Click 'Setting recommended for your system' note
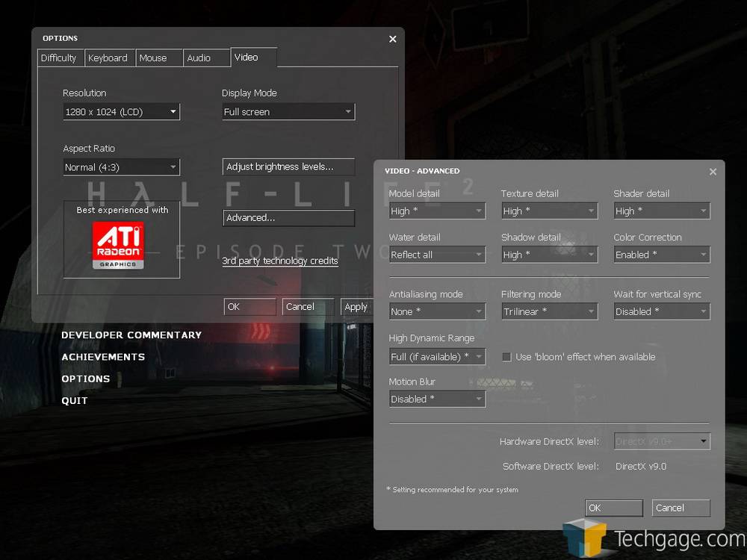The height and width of the screenshot is (560, 747). coord(453,490)
